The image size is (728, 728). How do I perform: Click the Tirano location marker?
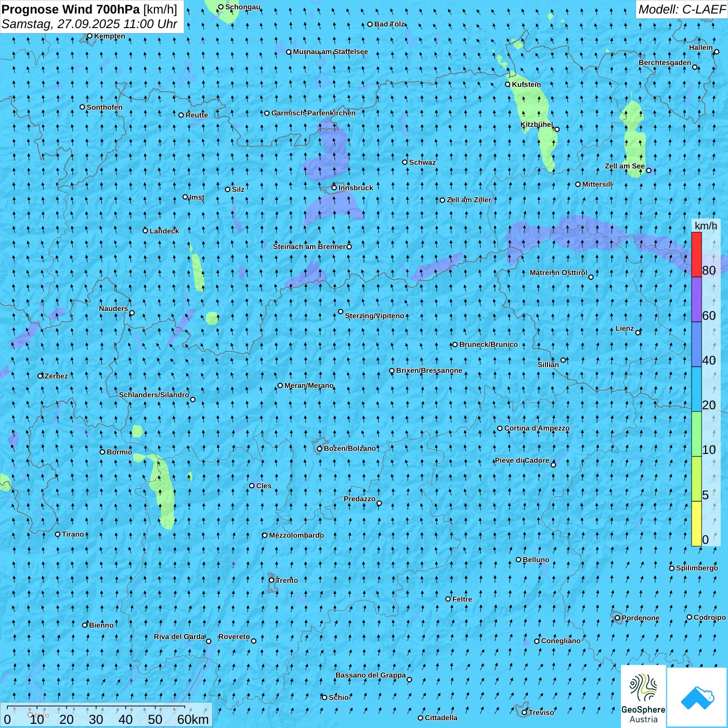pyautogui.click(x=58, y=534)
